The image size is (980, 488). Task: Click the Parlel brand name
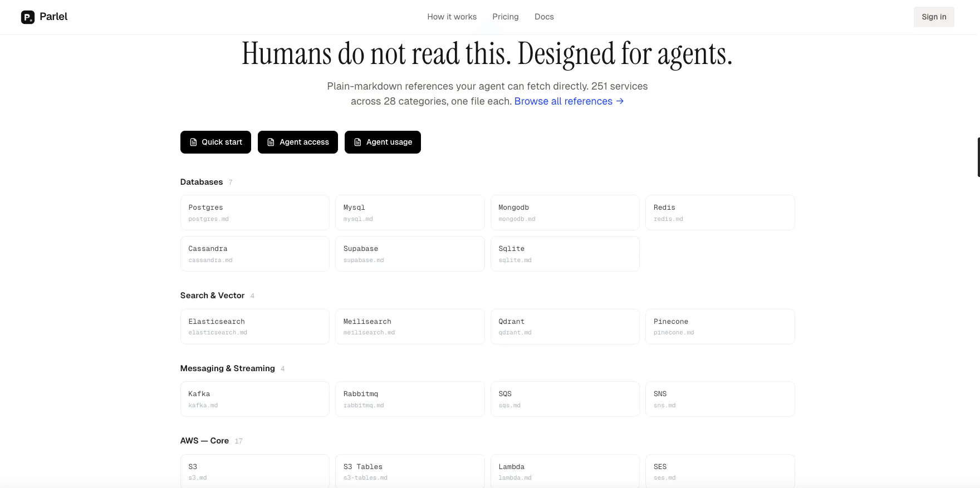[x=53, y=17]
